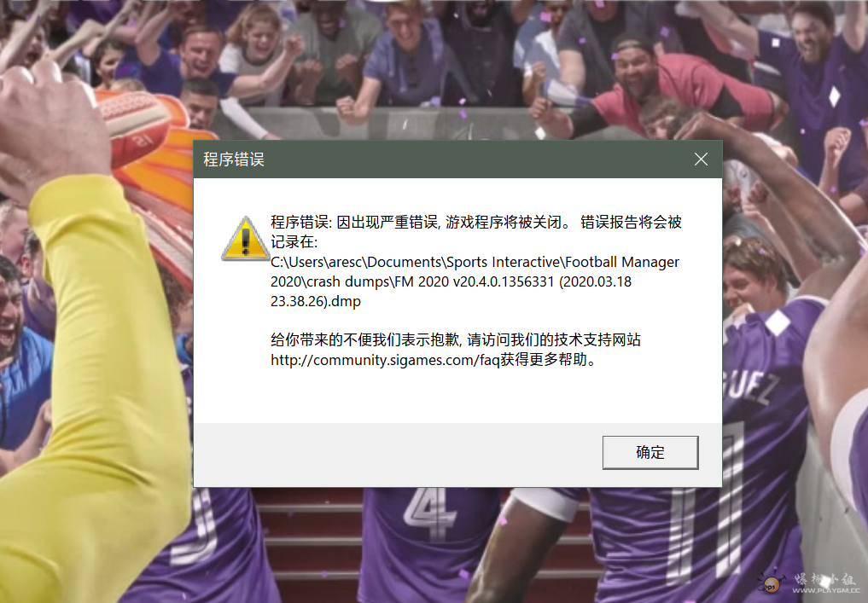Image resolution: width=868 pixels, height=603 pixels.
Task: Click the 确定 button
Action: click(650, 453)
